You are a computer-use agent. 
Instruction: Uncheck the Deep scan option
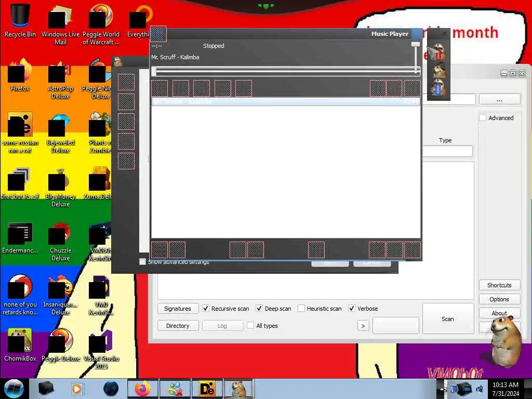259,309
